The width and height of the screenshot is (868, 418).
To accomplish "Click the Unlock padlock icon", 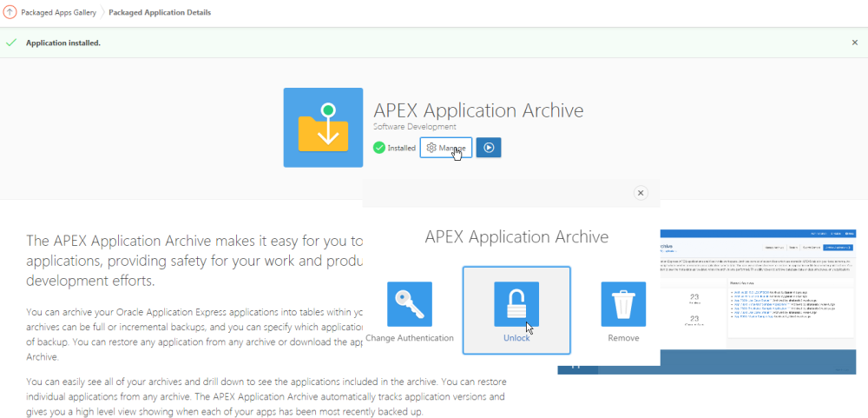I will point(516,304).
